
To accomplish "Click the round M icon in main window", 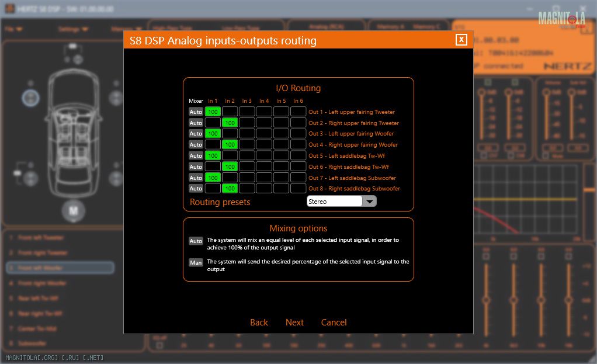I will click(74, 210).
